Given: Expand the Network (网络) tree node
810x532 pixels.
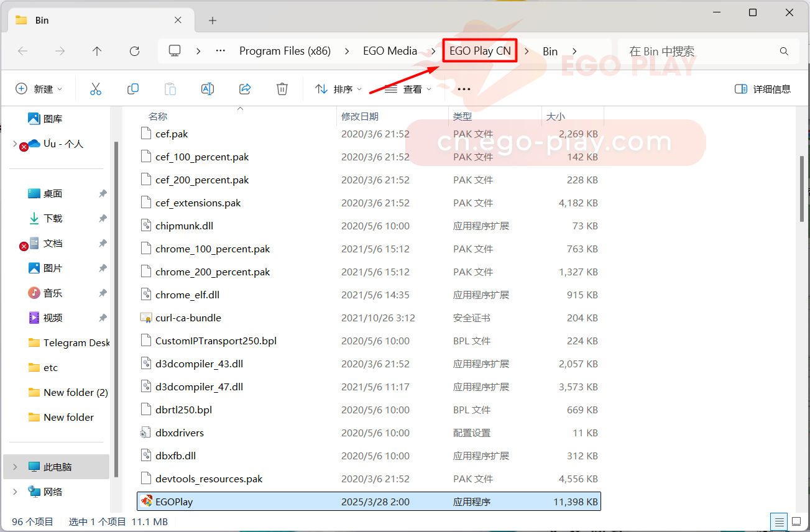Looking at the screenshot, I should pyautogui.click(x=15, y=492).
